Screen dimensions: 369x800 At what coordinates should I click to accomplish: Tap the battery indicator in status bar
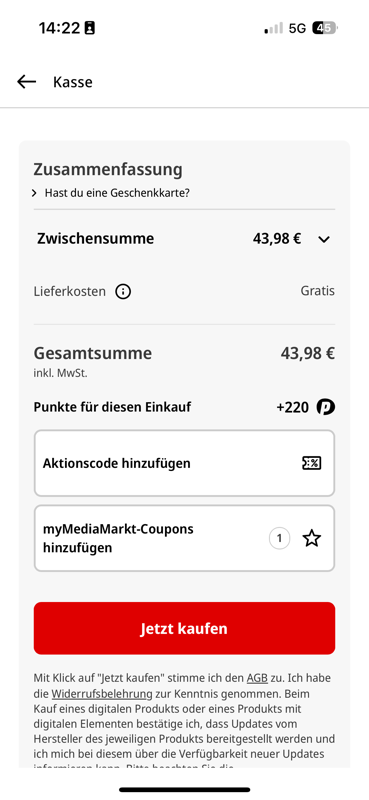325,28
